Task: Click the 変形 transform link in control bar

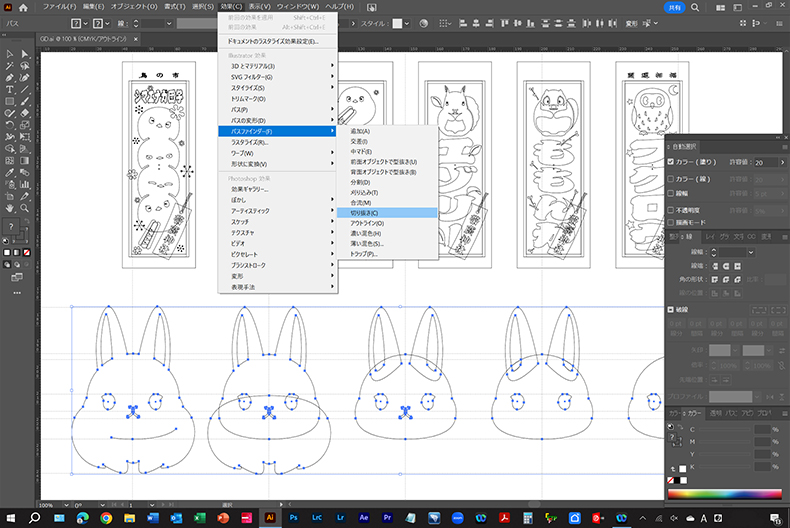Action: [x=631, y=24]
